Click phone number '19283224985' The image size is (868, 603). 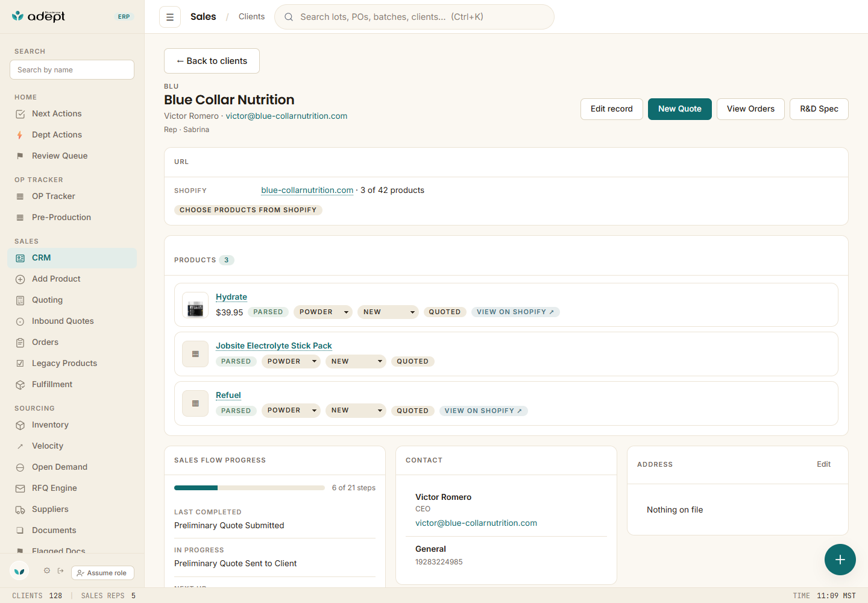(x=439, y=562)
